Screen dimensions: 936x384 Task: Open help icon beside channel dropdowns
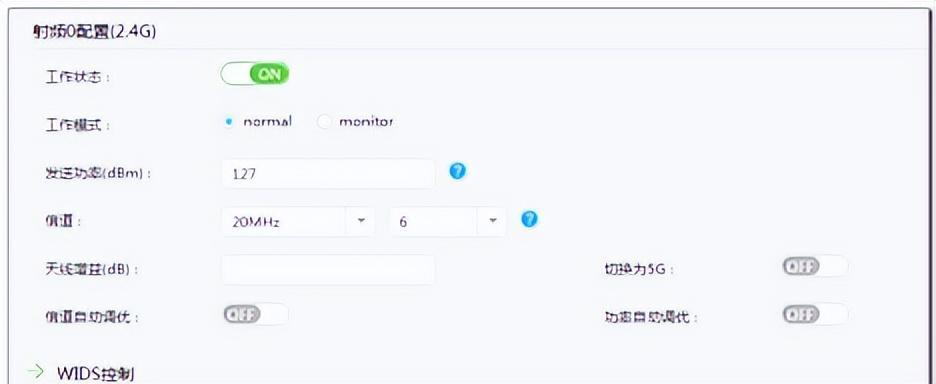pyautogui.click(x=529, y=220)
